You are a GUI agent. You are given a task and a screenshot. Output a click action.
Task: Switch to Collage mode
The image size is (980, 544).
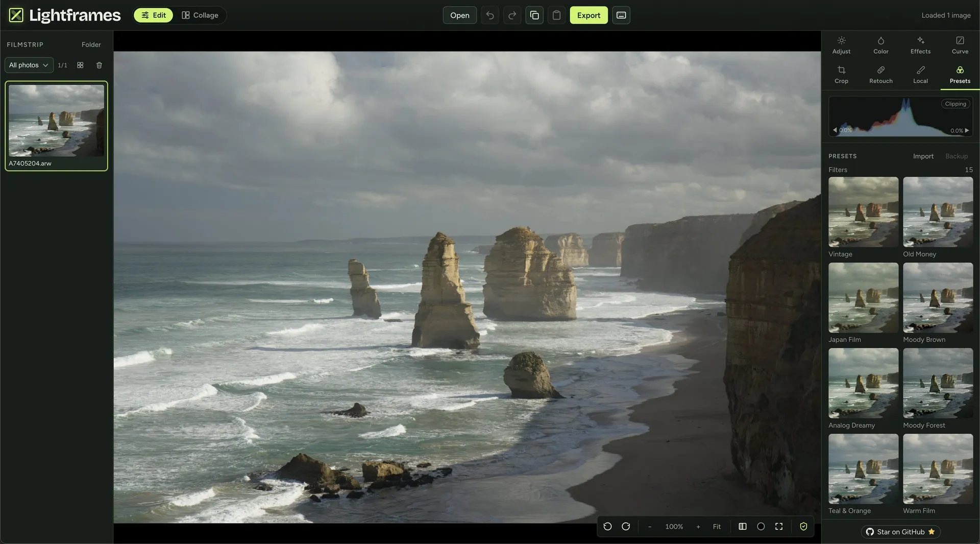click(200, 15)
